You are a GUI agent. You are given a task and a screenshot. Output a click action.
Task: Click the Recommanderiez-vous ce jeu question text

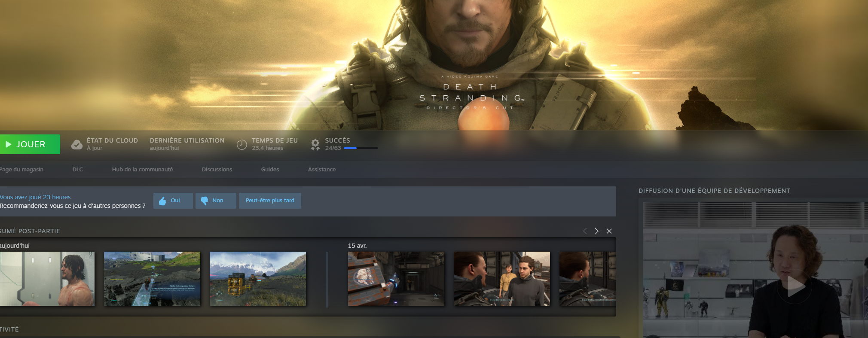pos(73,206)
